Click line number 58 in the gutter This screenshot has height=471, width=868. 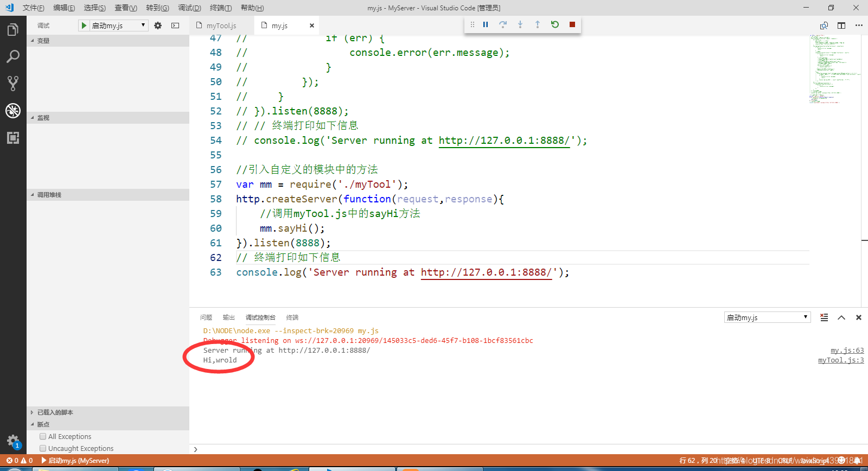pyautogui.click(x=216, y=199)
